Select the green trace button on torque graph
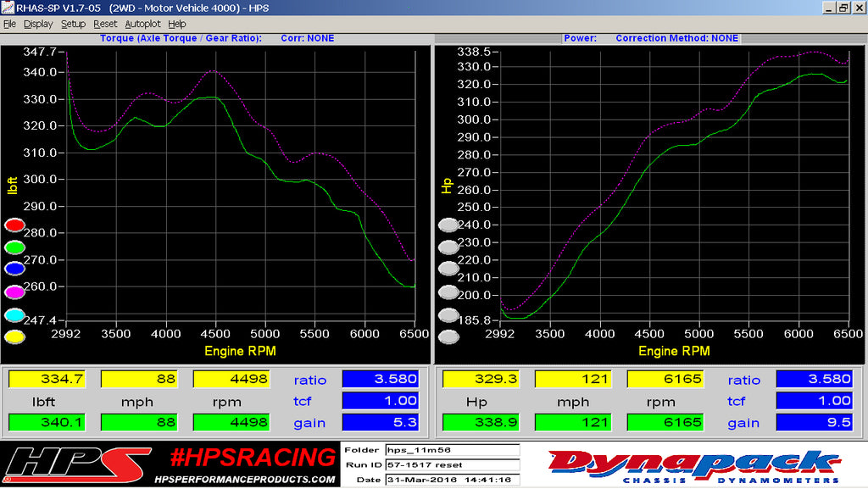 (14, 247)
